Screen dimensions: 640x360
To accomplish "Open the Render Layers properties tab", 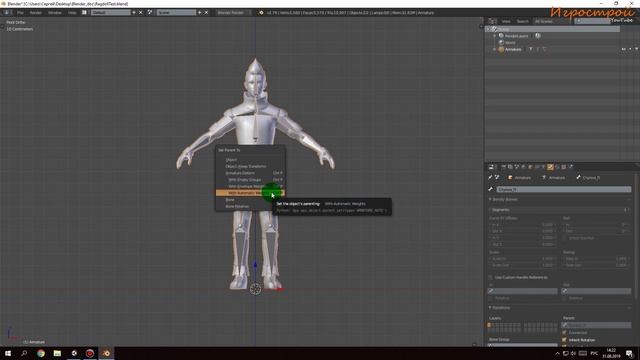I will click(x=510, y=167).
